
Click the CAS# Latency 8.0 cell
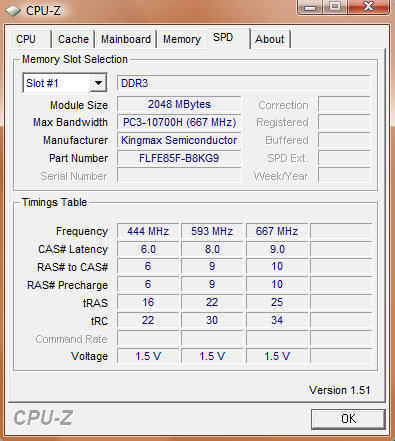point(212,249)
